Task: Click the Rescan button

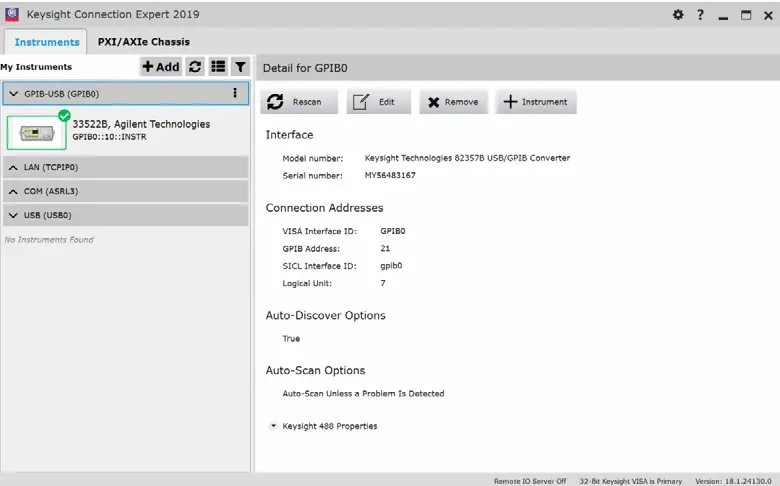Action: coord(299,102)
